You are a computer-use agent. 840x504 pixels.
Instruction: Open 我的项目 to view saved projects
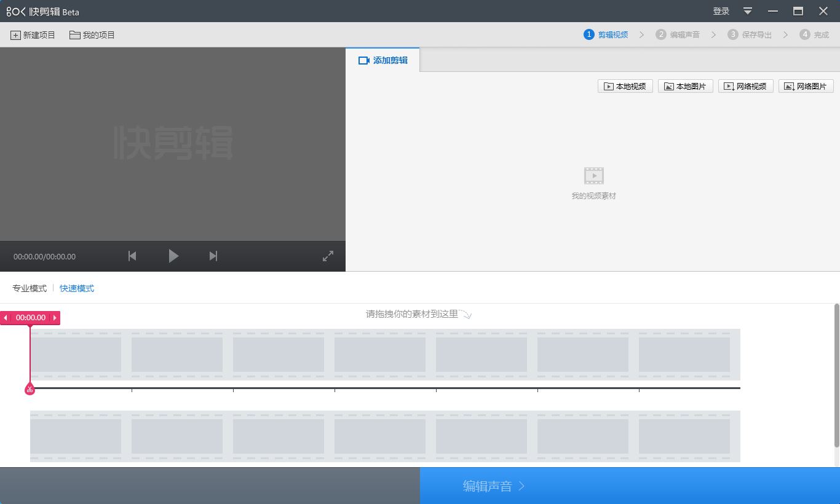[x=92, y=35]
